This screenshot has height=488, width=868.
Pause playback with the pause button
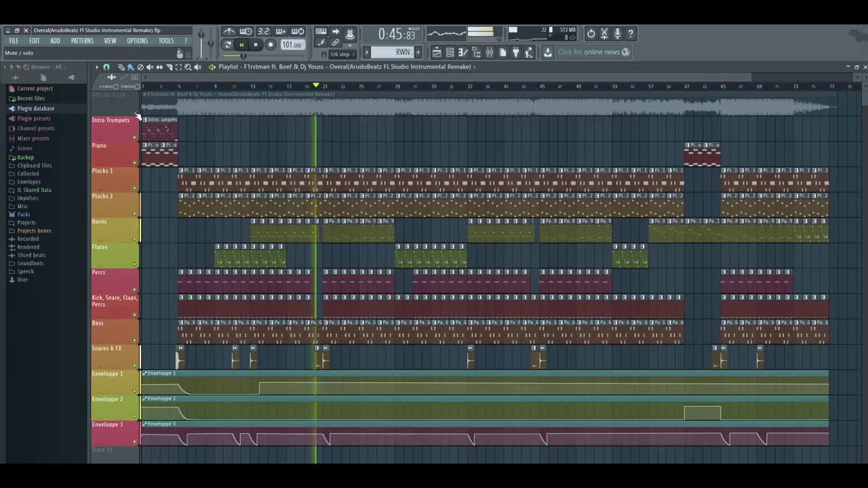pos(241,45)
